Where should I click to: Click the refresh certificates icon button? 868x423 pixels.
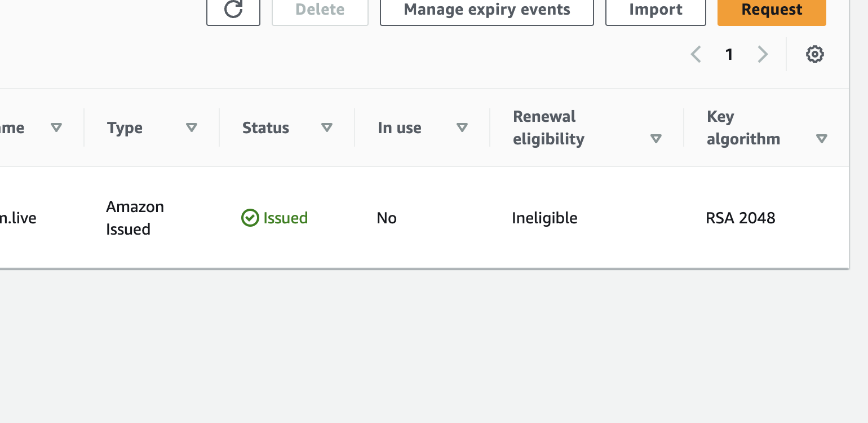[233, 10]
